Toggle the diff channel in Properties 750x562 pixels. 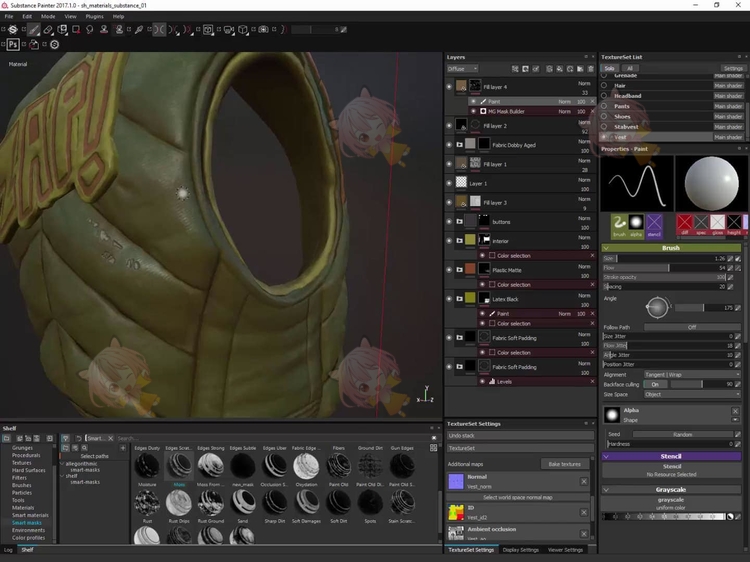pos(684,225)
